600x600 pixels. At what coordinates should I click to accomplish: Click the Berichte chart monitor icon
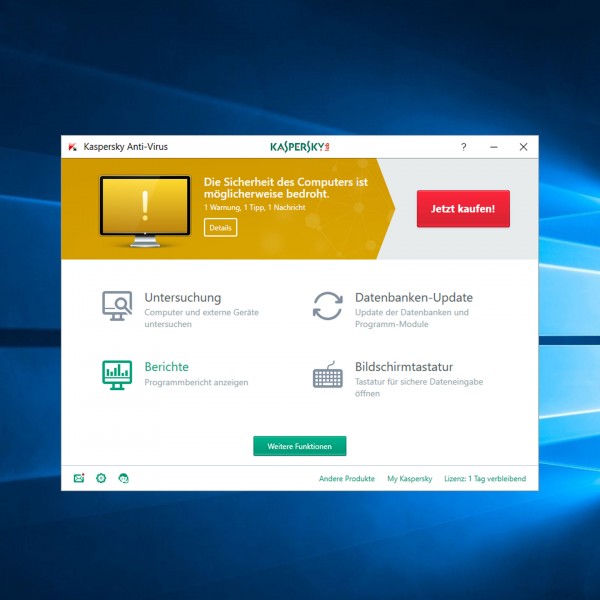pos(117,375)
